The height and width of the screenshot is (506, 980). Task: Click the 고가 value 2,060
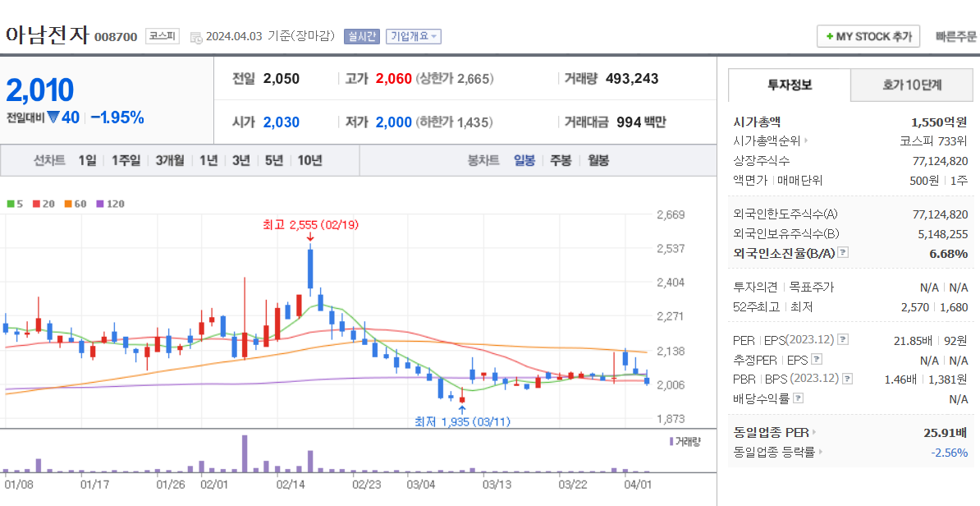point(394,79)
